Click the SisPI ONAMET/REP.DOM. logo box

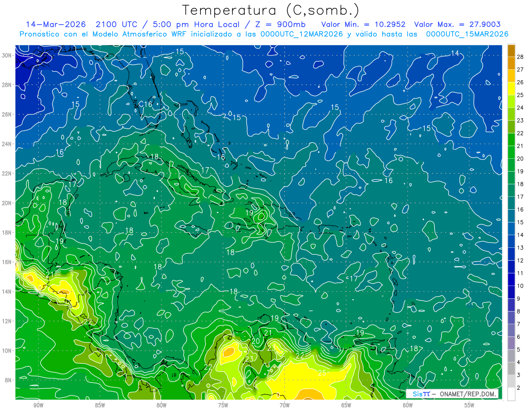pyautogui.click(x=452, y=394)
